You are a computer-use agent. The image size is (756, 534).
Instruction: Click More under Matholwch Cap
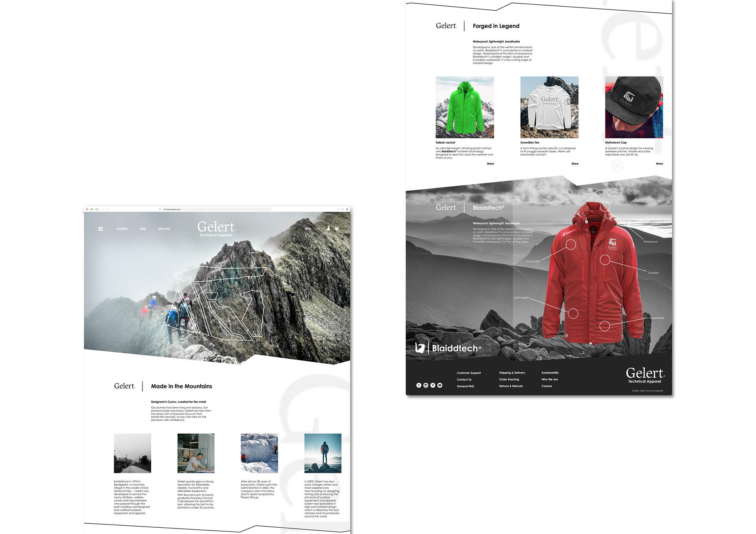[660, 164]
